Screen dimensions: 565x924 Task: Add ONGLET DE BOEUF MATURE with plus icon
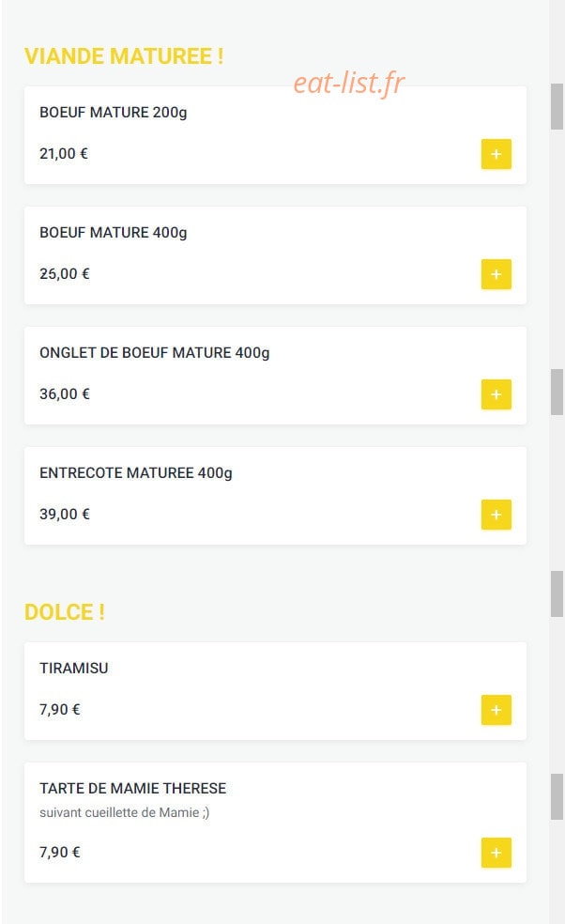tap(496, 394)
